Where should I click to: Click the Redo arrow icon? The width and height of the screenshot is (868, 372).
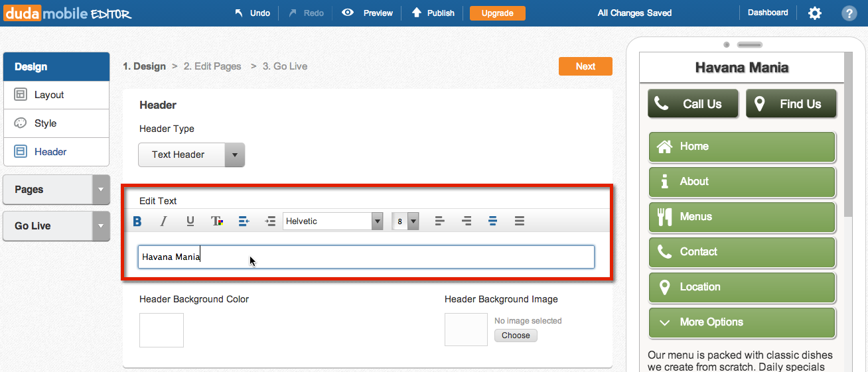pyautogui.click(x=292, y=13)
